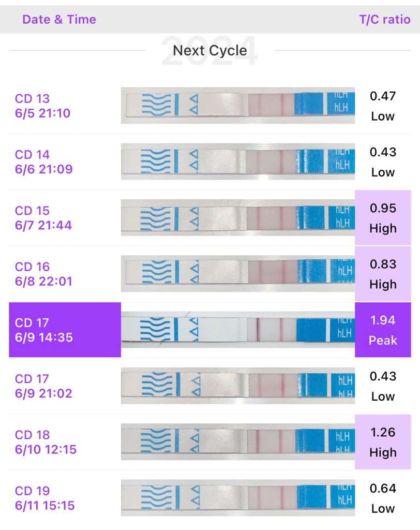Tap the Next Cycle divider label

point(209,51)
